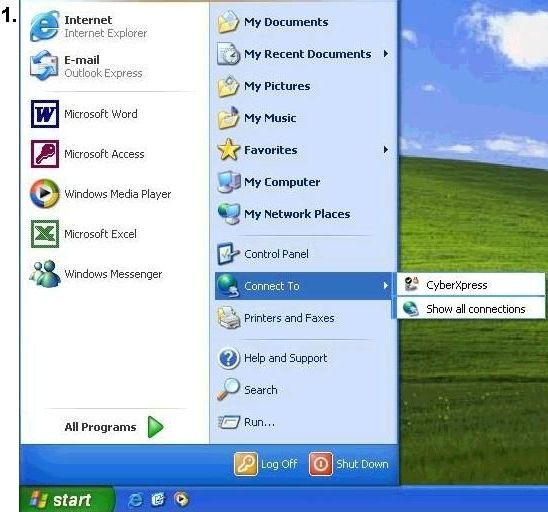548x512 pixels.
Task: Expand My Recent Documents submenu arrow
Action: coord(385,54)
